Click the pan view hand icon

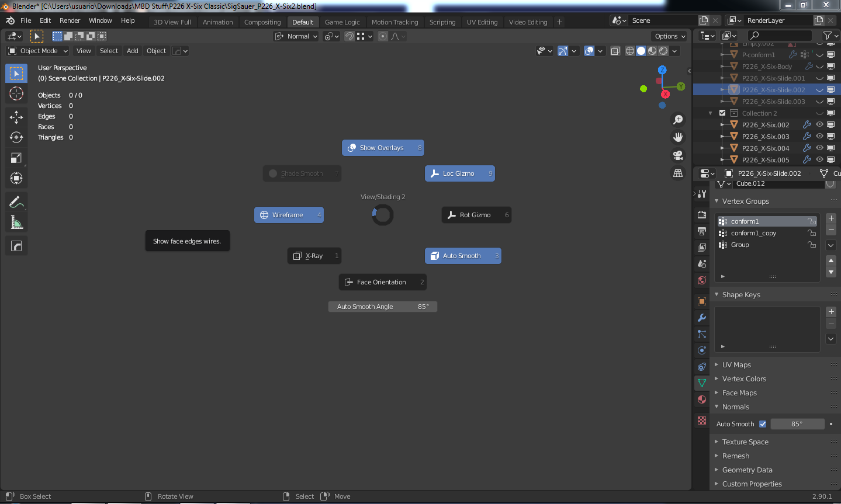pyautogui.click(x=678, y=137)
